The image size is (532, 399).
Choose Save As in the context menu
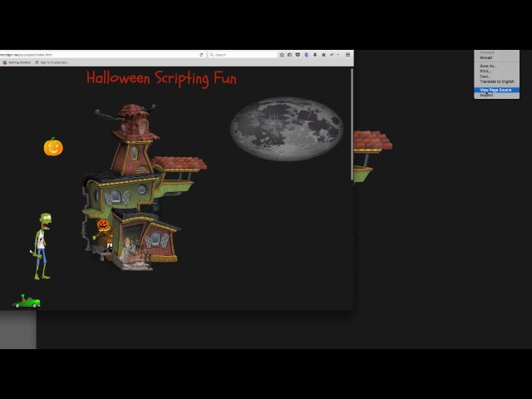496,66
